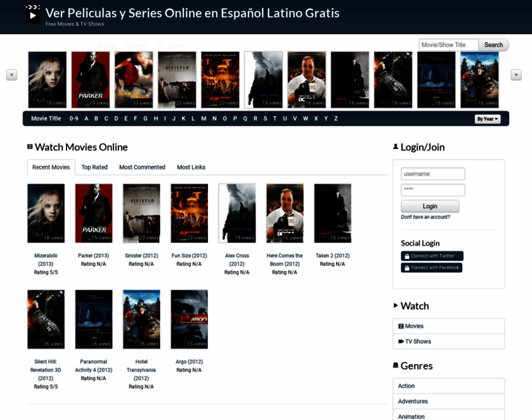The width and height of the screenshot is (532, 420).
Task: Focus the Movie/Show Title search field
Action: [x=449, y=45]
